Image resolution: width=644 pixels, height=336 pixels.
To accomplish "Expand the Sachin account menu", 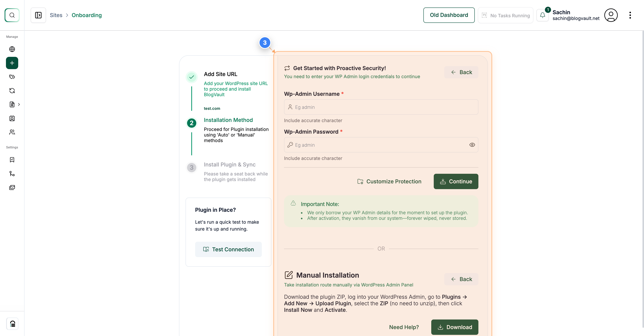I will tap(576, 15).
